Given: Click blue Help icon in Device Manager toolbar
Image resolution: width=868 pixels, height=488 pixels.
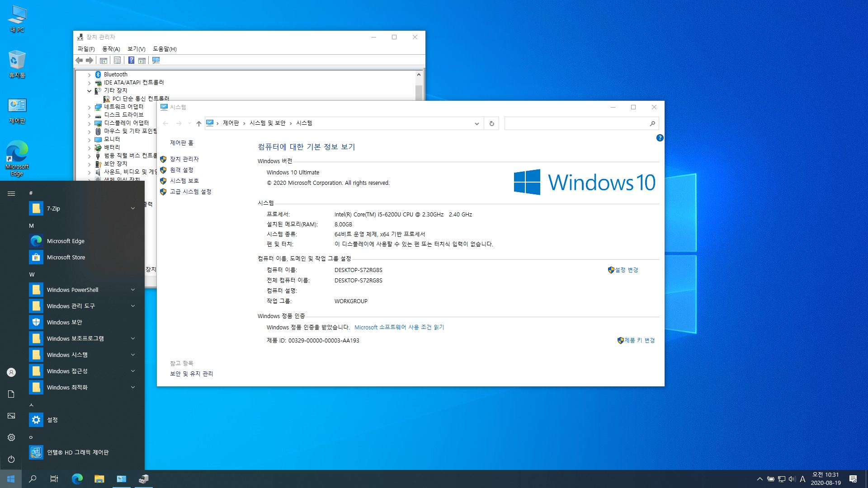Looking at the screenshot, I should [x=131, y=60].
